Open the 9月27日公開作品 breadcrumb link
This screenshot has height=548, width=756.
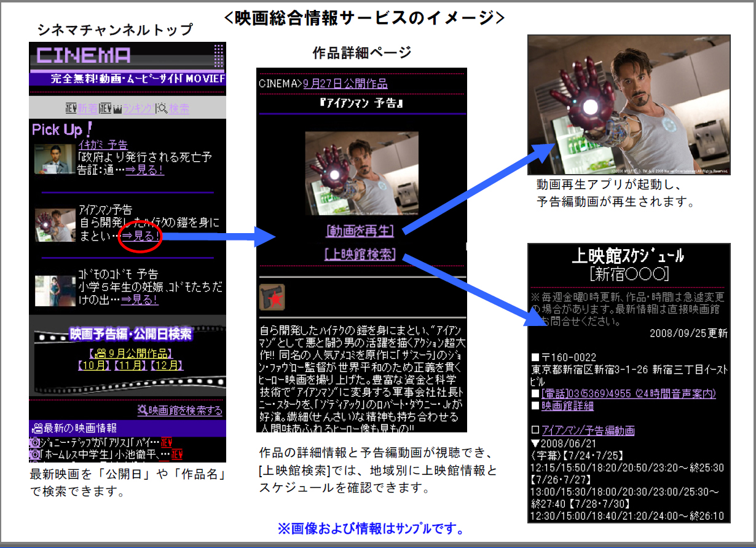345,84
